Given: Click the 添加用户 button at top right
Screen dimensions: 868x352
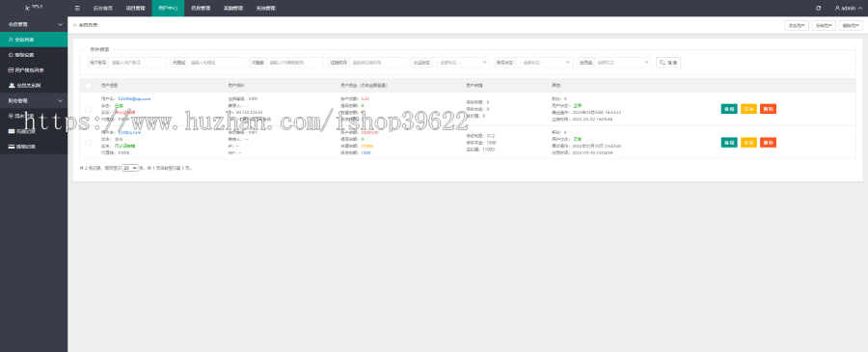Looking at the screenshot, I should point(797,25).
